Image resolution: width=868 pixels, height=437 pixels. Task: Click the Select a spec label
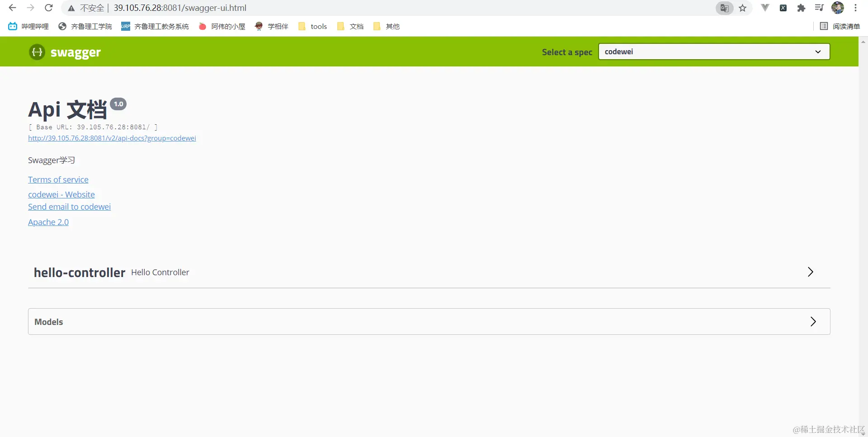pos(567,52)
